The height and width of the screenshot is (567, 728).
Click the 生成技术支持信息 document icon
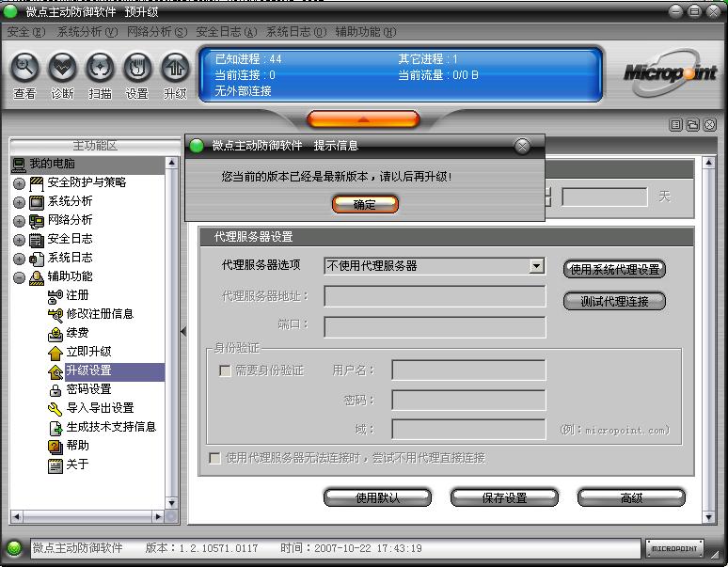pyautogui.click(x=55, y=428)
